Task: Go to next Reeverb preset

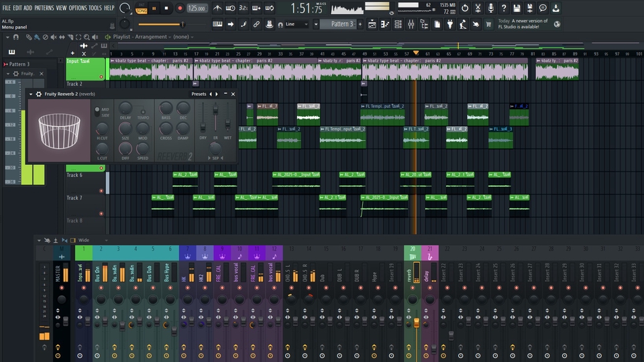Action: 217,94
